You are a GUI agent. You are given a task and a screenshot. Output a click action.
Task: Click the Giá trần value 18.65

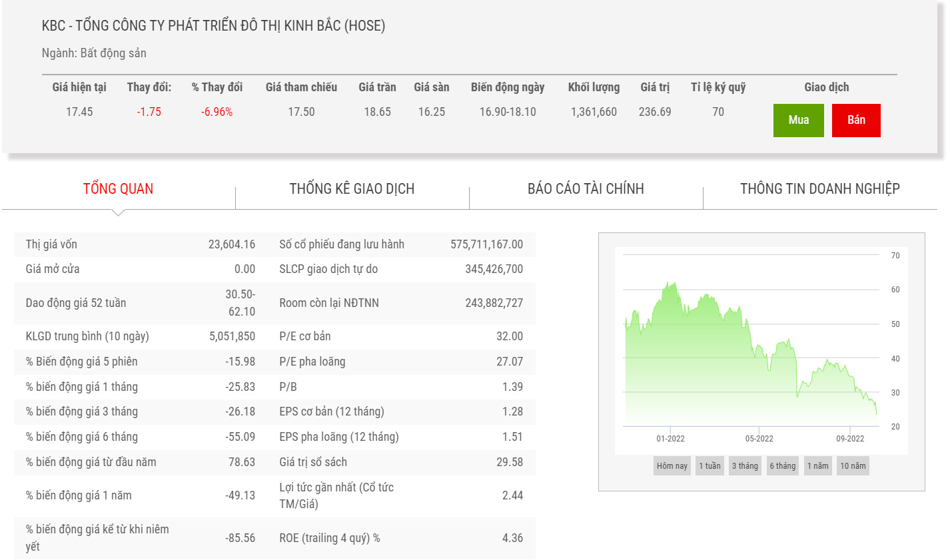click(377, 112)
